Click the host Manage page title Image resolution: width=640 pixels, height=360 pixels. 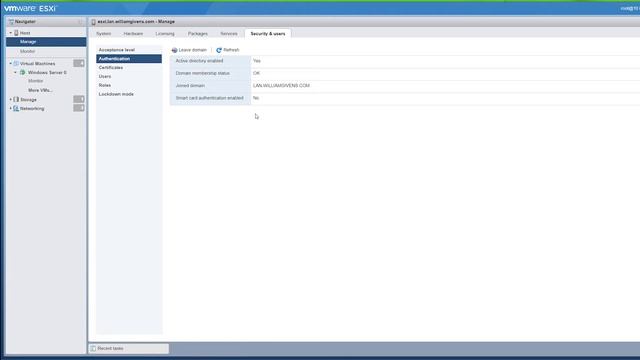pos(136,22)
